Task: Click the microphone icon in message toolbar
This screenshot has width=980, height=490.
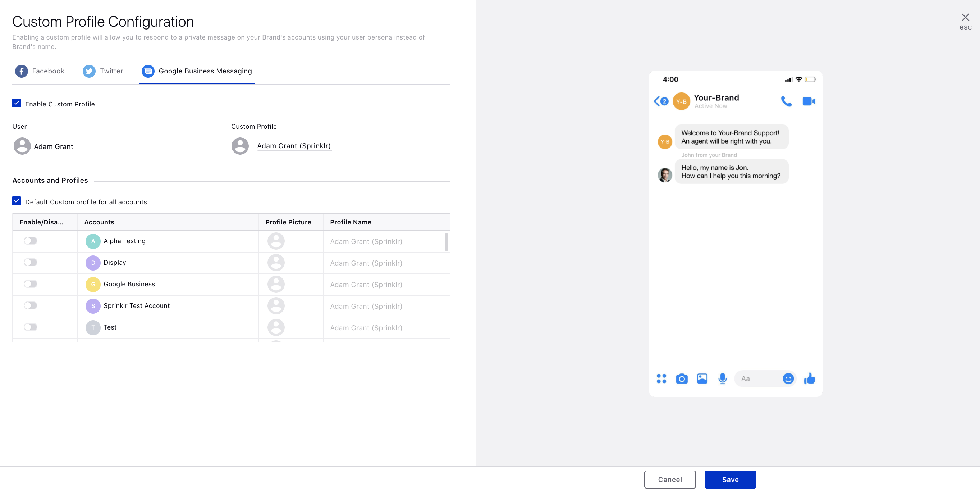Action: (x=723, y=378)
